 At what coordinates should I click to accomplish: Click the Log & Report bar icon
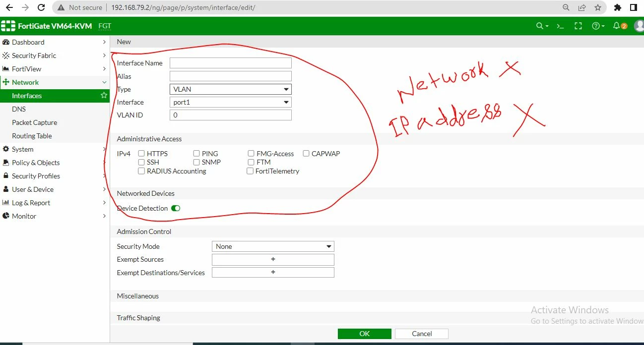(6, 203)
